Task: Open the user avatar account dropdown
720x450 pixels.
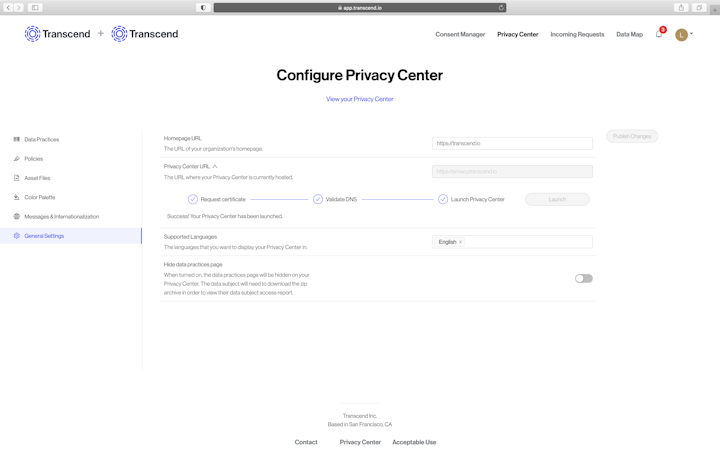Action: tap(683, 34)
